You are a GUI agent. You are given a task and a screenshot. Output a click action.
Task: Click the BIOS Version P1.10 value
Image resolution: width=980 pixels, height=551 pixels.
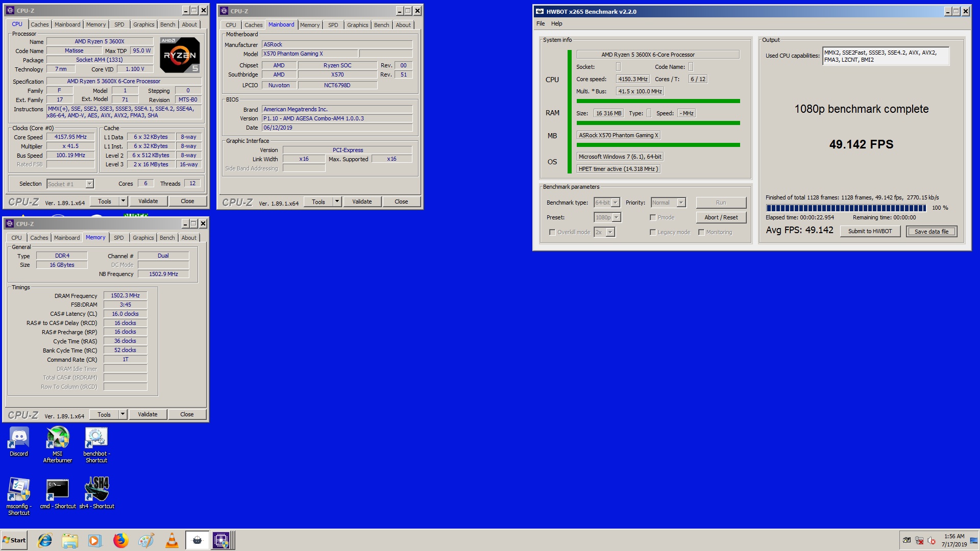tap(337, 118)
